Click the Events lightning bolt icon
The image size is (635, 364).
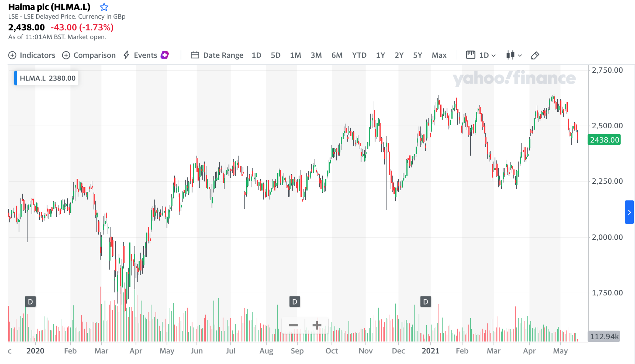[126, 55]
